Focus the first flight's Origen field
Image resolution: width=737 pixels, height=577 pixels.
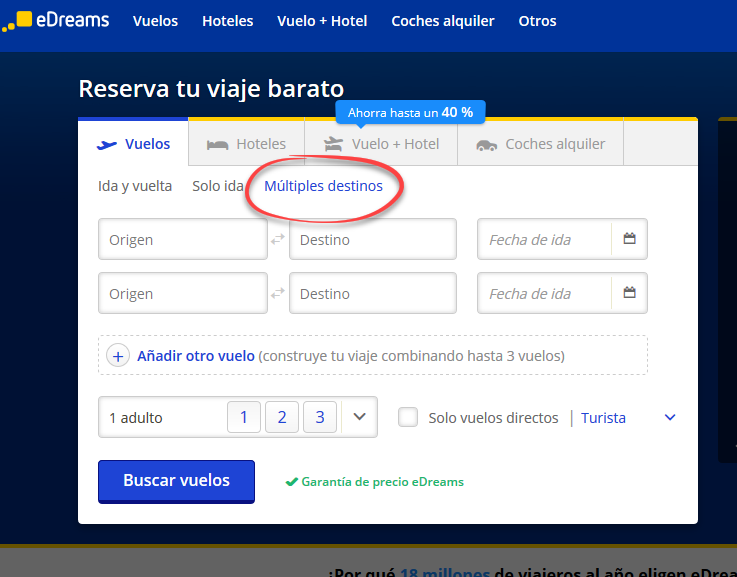183,239
